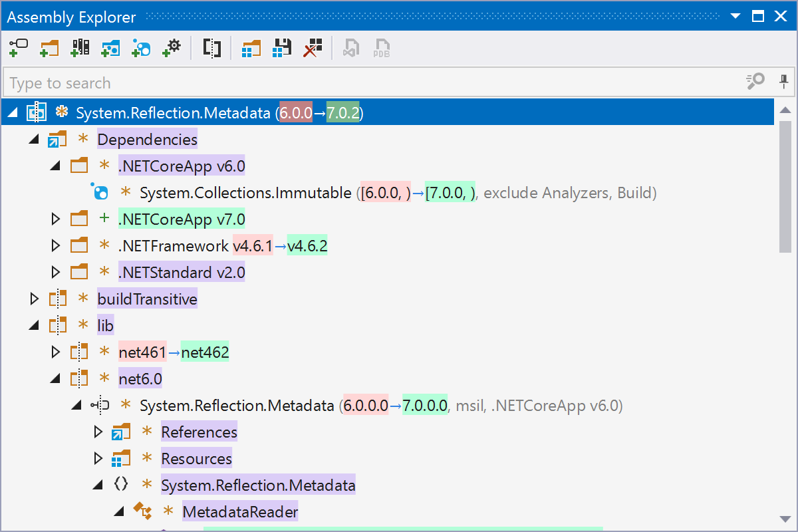The width and height of the screenshot is (798, 532).
Task: Click the Open from GAC books icon
Action: [80, 48]
